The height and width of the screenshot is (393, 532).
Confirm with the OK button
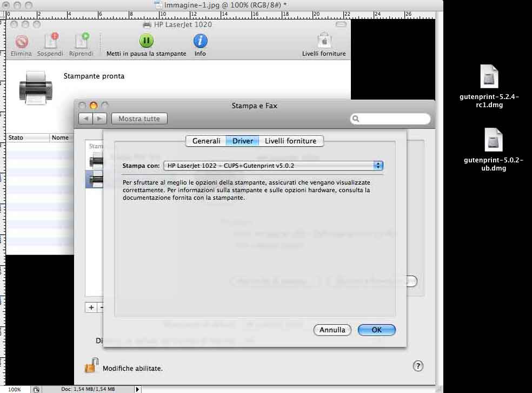[x=377, y=330]
